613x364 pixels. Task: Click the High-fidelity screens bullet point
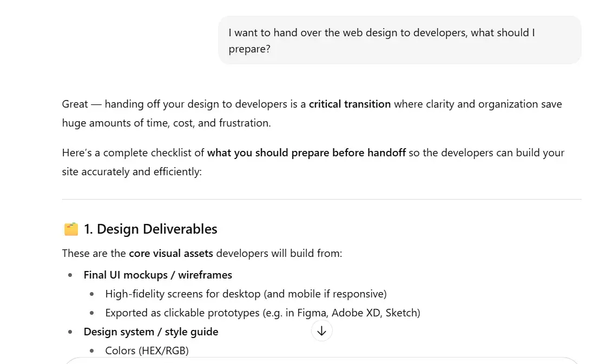(246, 294)
